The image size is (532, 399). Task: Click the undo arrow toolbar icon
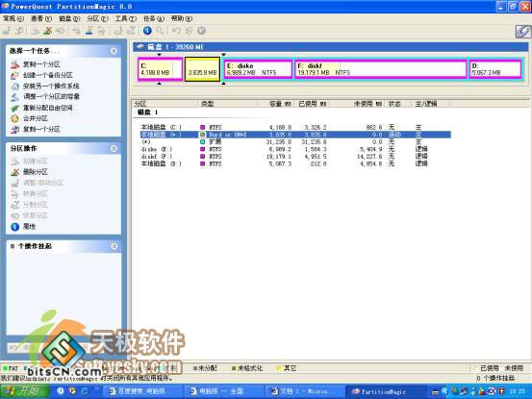[176, 31]
